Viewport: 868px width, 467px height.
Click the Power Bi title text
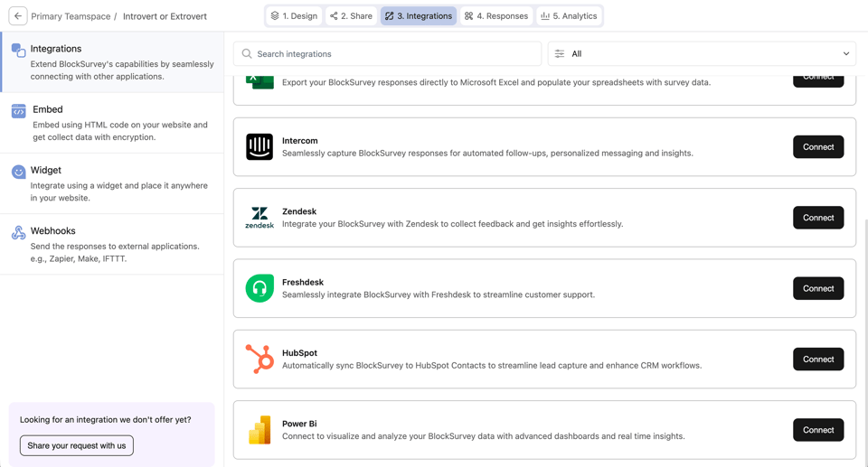tap(299, 424)
